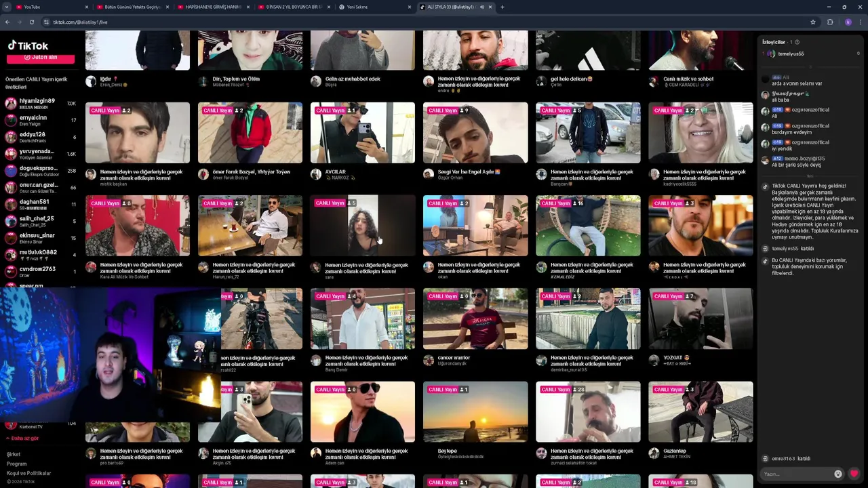868x488 pixels.
Task: Click title Canlı müzik ve sohbet
Action: [688, 79]
